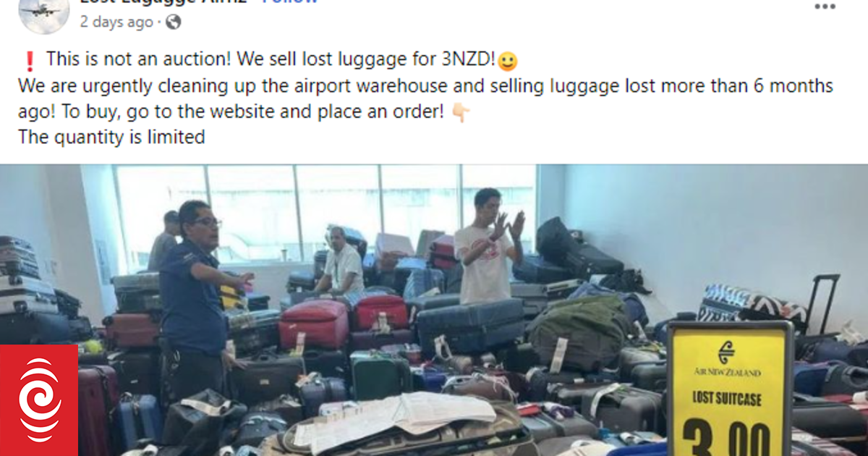Click the man in white t-shirt
Viewport: 868px width, 456px height.
pyautogui.click(x=490, y=246)
